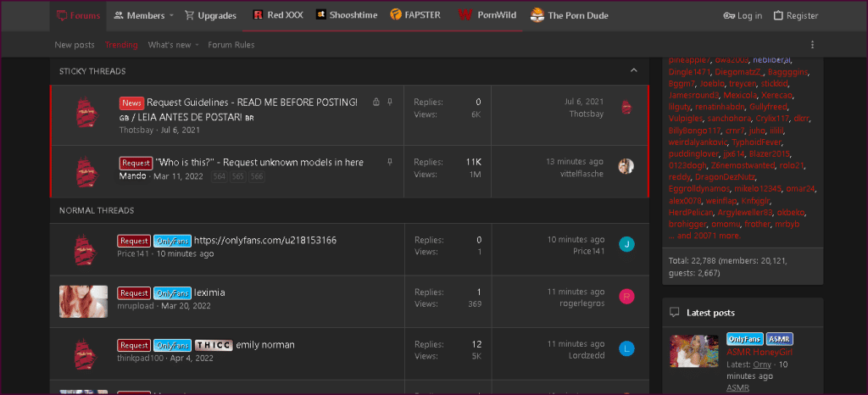
Task: Click the OnlyFans label on leximia thread
Action: pos(172,293)
